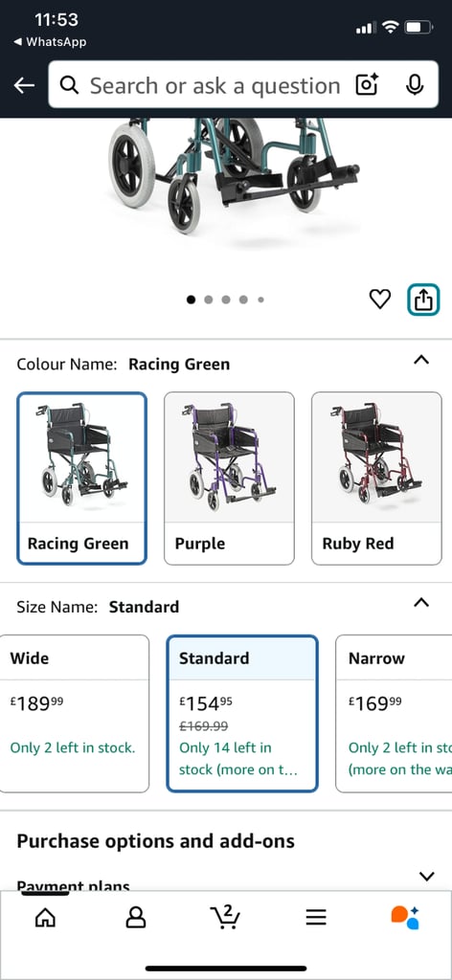Open the account profile icon
452x980 pixels.
[x=136, y=917]
